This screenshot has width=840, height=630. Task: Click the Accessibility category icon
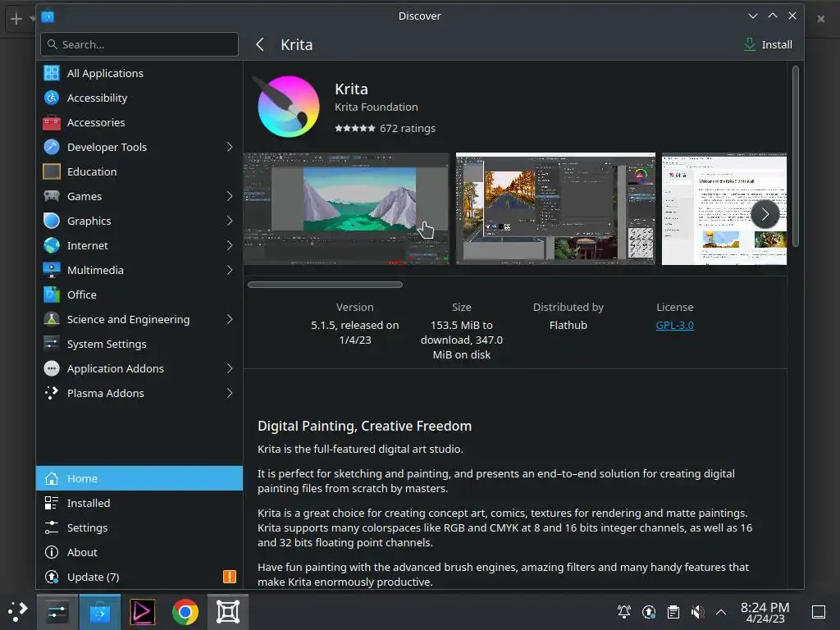[x=52, y=98]
